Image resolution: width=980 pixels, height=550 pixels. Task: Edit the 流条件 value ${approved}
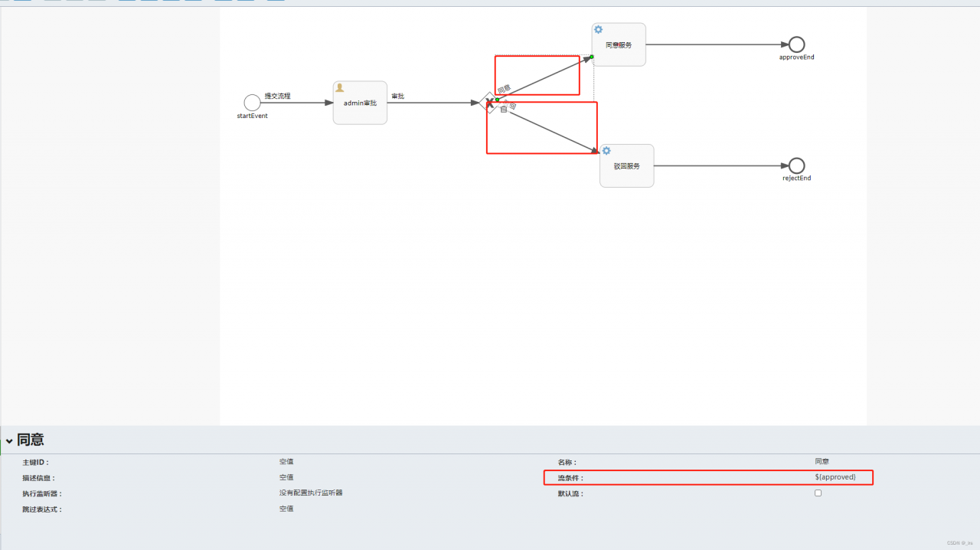click(835, 477)
